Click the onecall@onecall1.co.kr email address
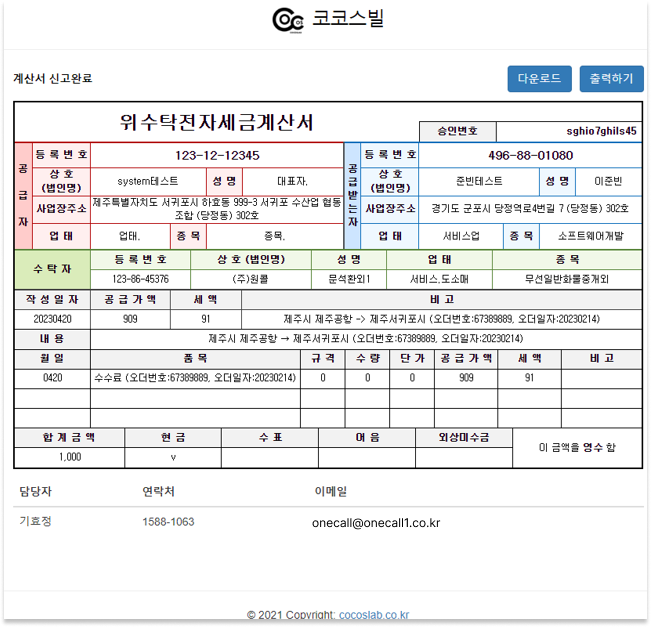651x627 pixels. pos(375,523)
